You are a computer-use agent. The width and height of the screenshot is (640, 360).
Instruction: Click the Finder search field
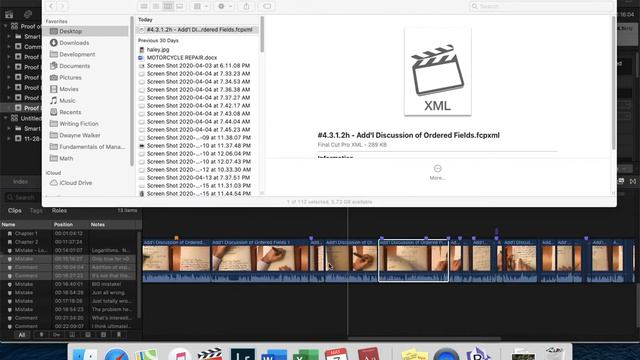pyautogui.click(x=540, y=6)
